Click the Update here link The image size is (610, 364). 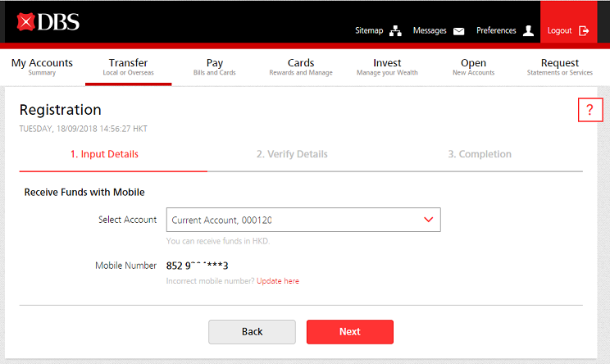pyautogui.click(x=278, y=281)
